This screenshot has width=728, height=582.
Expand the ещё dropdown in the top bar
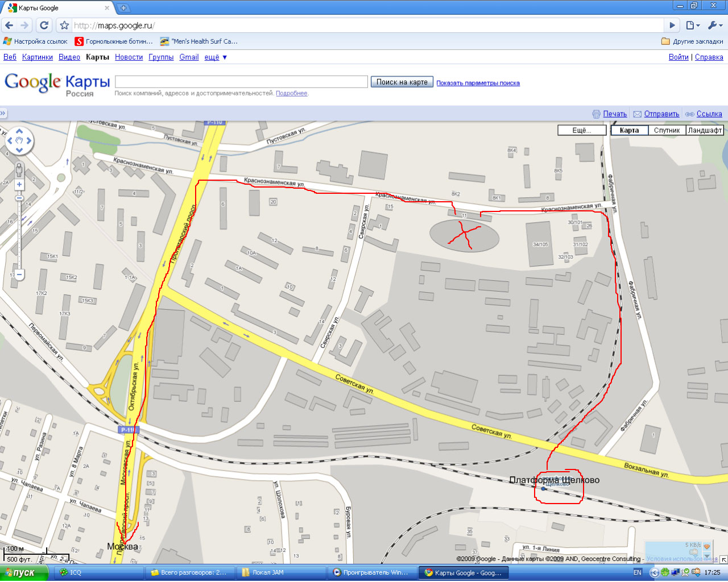click(216, 57)
